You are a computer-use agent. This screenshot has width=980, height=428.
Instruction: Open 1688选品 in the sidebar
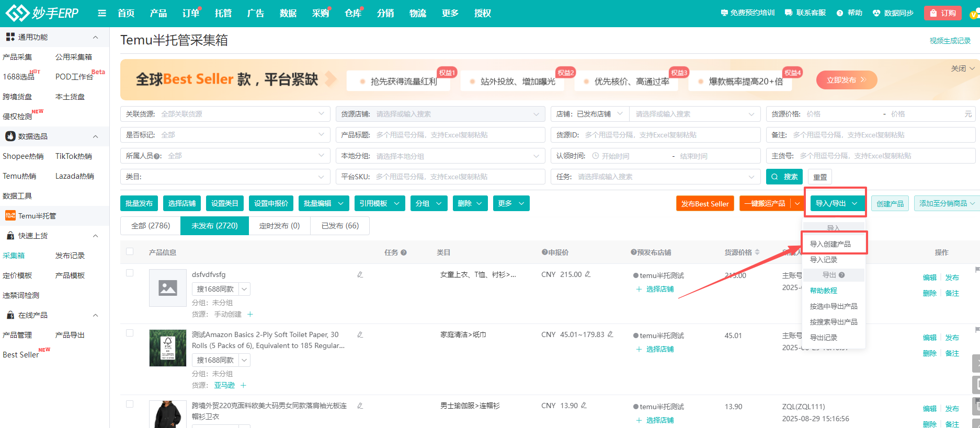click(x=18, y=77)
